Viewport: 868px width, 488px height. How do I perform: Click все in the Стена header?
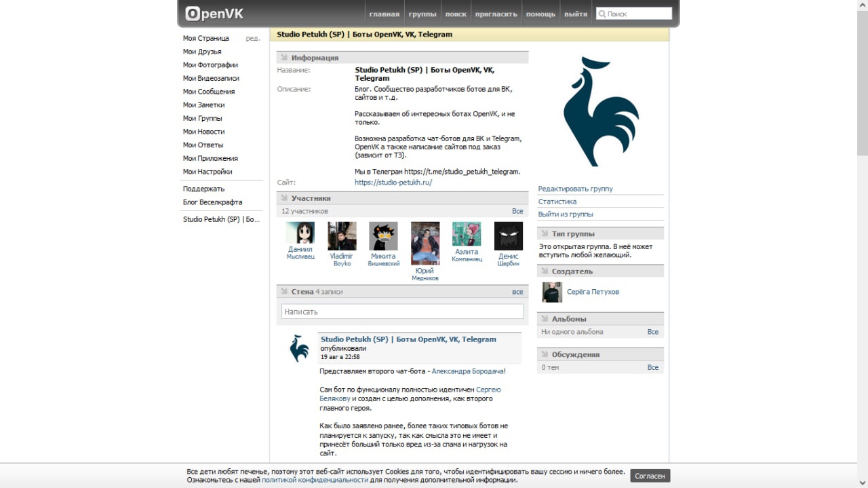(x=517, y=292)
